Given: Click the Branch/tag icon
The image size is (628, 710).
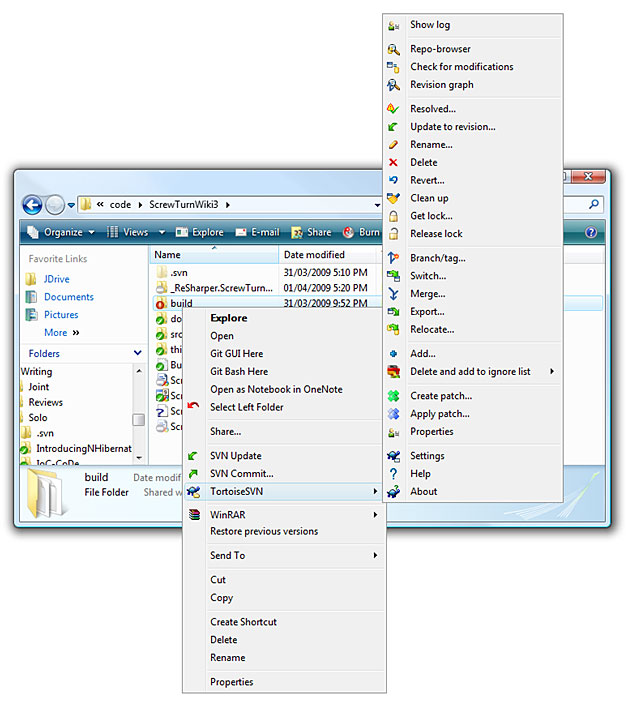Looking at the screenshot, I should pos(393,258).
